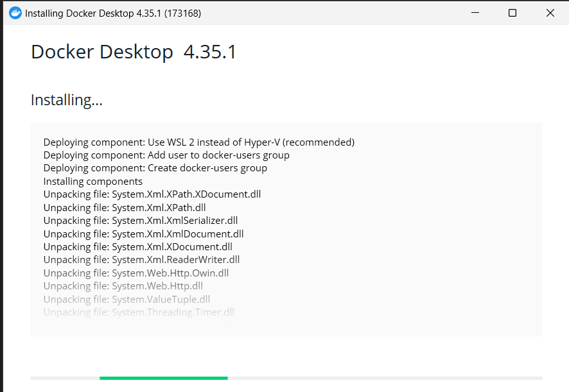Click the 'System.Web.Http.Owin.dll' log line
Screen dimensions: 569x392
pos(136,273)
